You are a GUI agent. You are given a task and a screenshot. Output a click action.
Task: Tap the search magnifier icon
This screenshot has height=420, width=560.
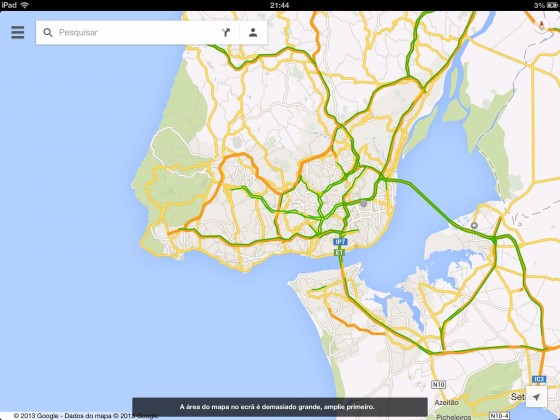48,32
